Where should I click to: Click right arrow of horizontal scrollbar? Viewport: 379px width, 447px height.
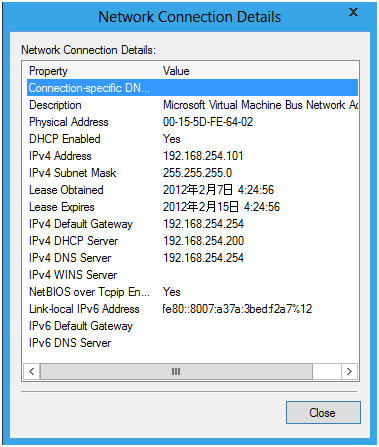349,371
